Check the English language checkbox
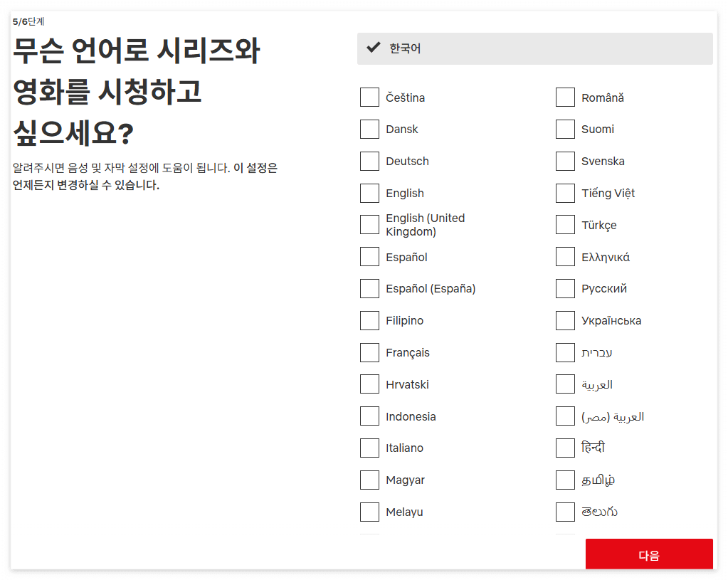This screenshot has height=580, width=728. (369, 193)
